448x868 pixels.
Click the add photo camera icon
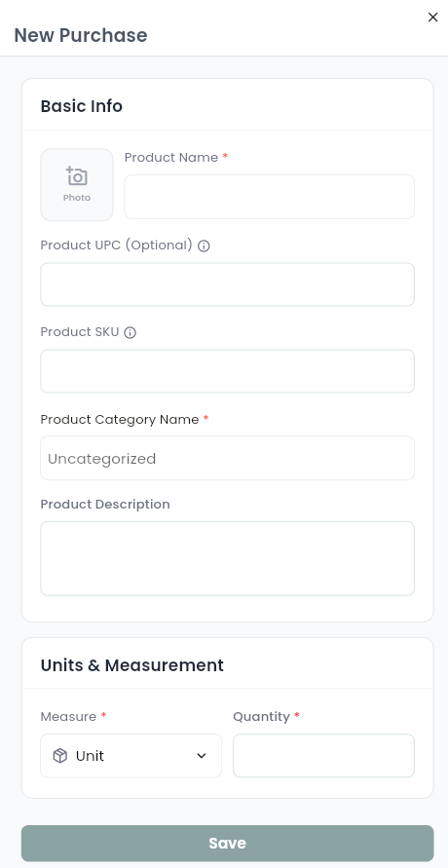click(77, 176)
